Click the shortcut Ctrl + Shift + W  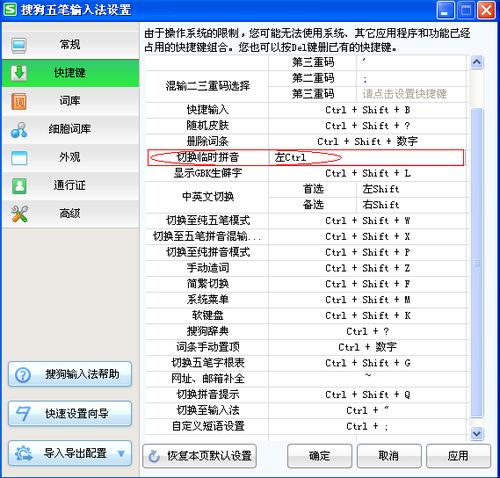[x=367, y=221]
